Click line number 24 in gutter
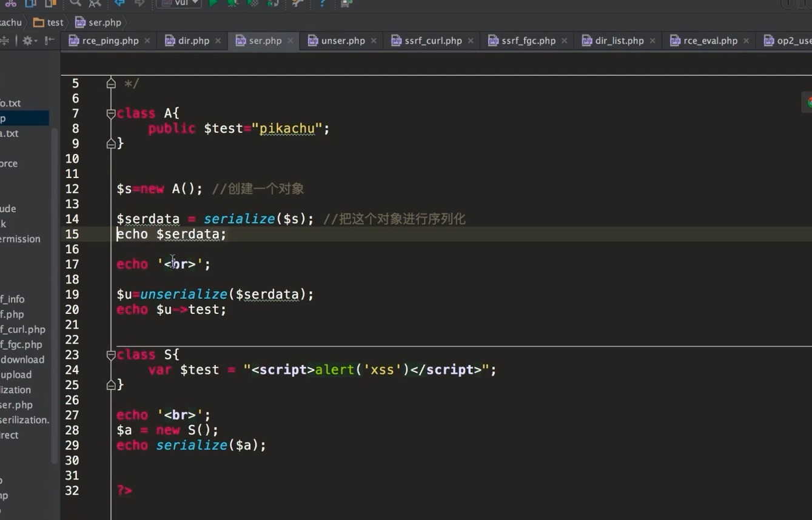 tap(72, 370)
